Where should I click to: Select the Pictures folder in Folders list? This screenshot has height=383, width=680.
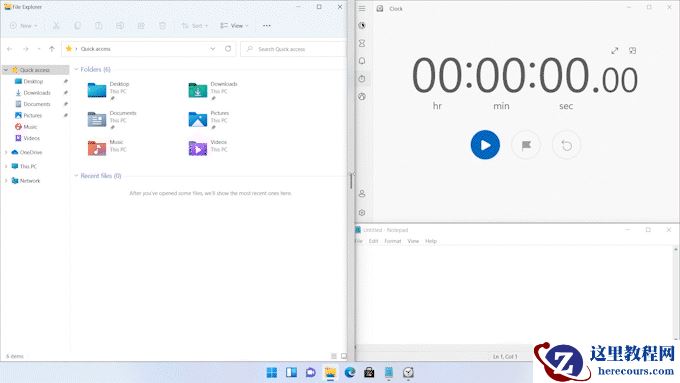click(209, 119)
